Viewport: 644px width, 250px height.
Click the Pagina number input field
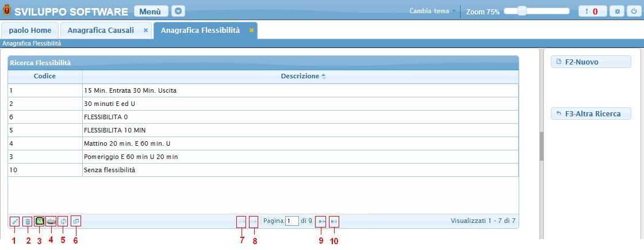pyautogui.click(x=292, y=221)
